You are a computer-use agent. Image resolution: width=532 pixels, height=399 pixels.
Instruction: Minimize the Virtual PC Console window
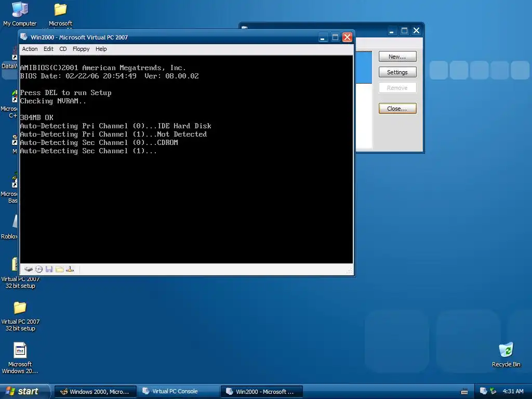pos(392,31)
